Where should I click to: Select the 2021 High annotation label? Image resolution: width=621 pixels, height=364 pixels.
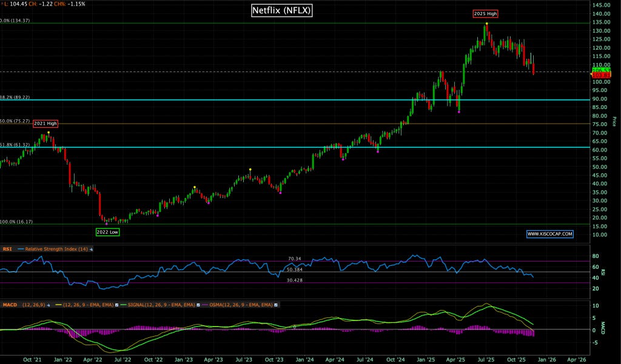click(x=44, y=123)
